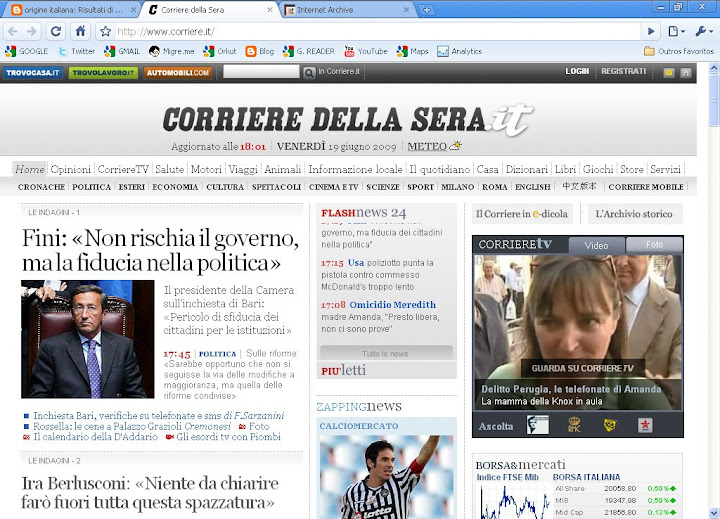Screen dimensions: 720x519
Task: Click the RMC radio icon
Action: (x=574, y=425)
